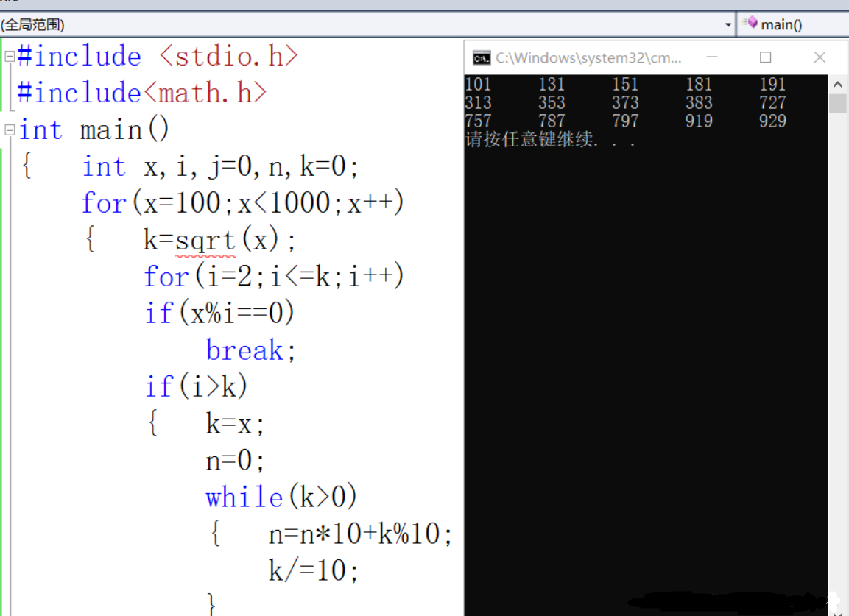Click the 全局范围 scope label

pos(32,25)
